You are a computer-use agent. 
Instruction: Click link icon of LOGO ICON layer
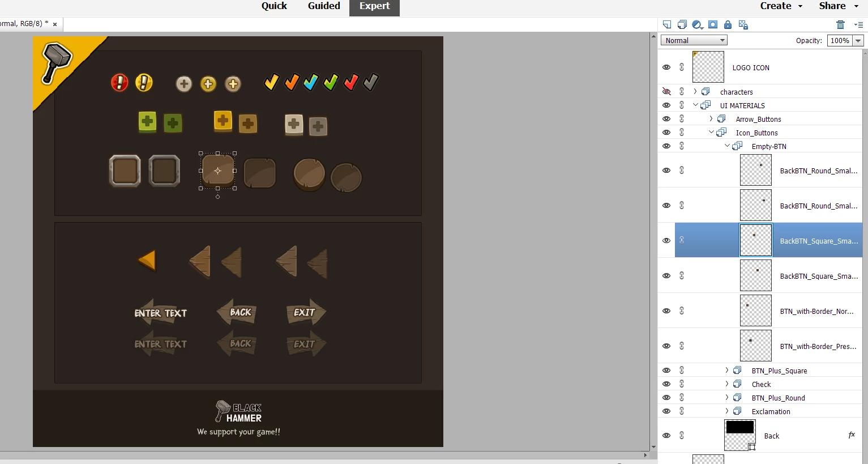point(682,67)
